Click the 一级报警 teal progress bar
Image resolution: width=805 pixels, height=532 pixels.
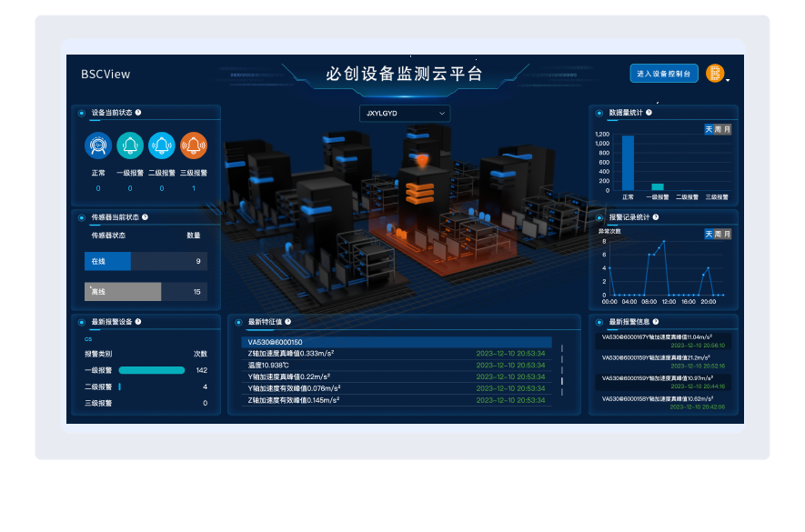tap(151, 370)
